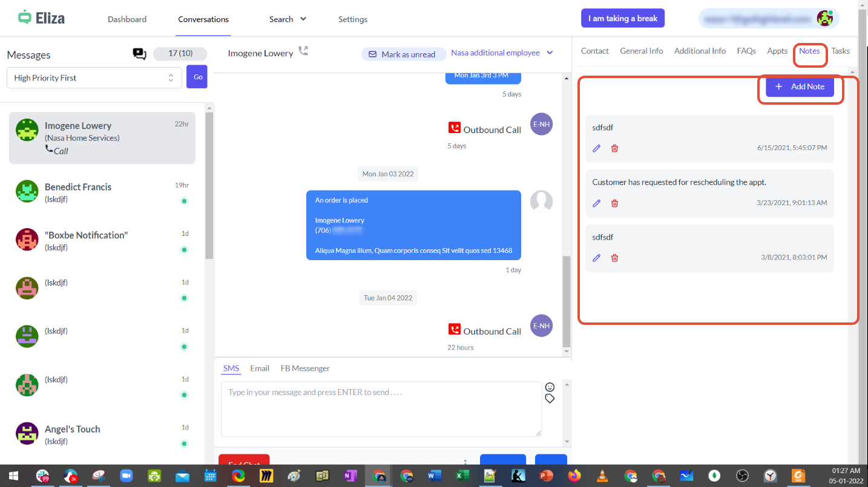The width and height of the screenshot is (868, 487).
Task: Click the Mon Jan 03 2022 date separator
Action: [x=388, y=174]
